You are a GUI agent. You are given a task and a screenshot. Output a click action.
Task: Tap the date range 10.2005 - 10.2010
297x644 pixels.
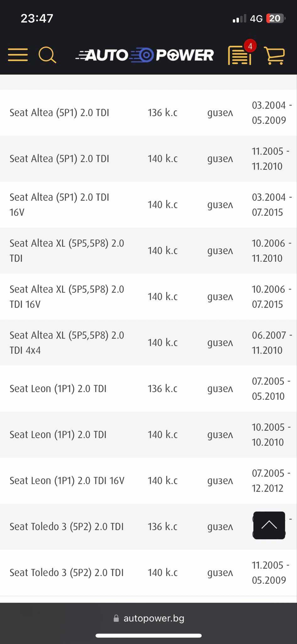point(271,435)
